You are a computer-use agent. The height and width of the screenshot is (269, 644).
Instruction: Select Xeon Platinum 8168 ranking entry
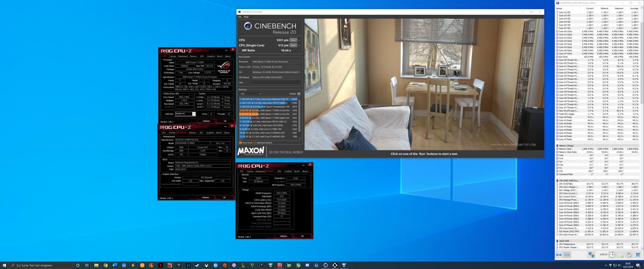[268, 99]
